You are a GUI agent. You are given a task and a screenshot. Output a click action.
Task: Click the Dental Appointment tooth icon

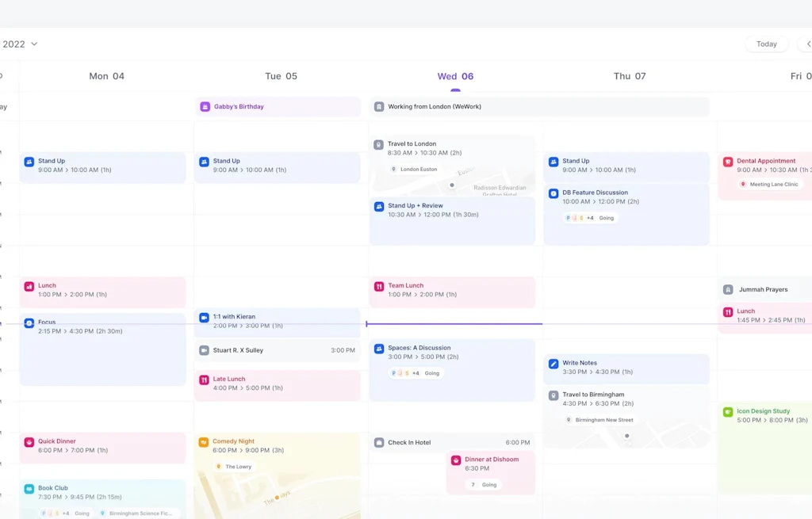(x=728, y=162)
